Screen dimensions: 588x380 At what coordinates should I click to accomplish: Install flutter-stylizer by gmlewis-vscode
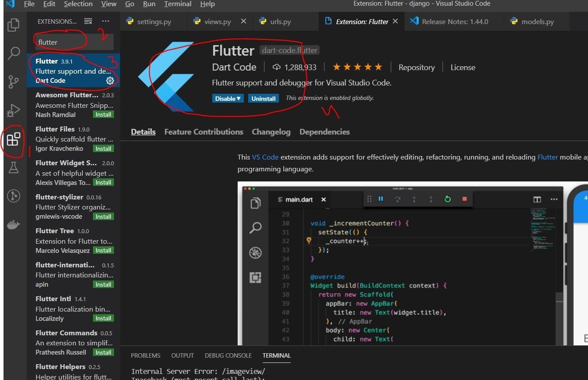(103, 217)
